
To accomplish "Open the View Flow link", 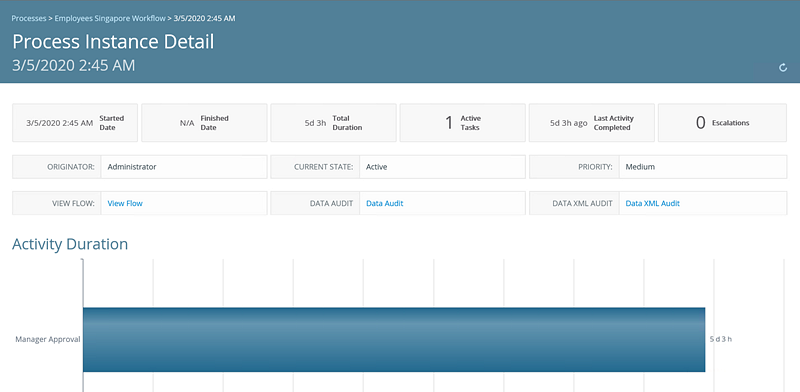I will tap(125, 203).
